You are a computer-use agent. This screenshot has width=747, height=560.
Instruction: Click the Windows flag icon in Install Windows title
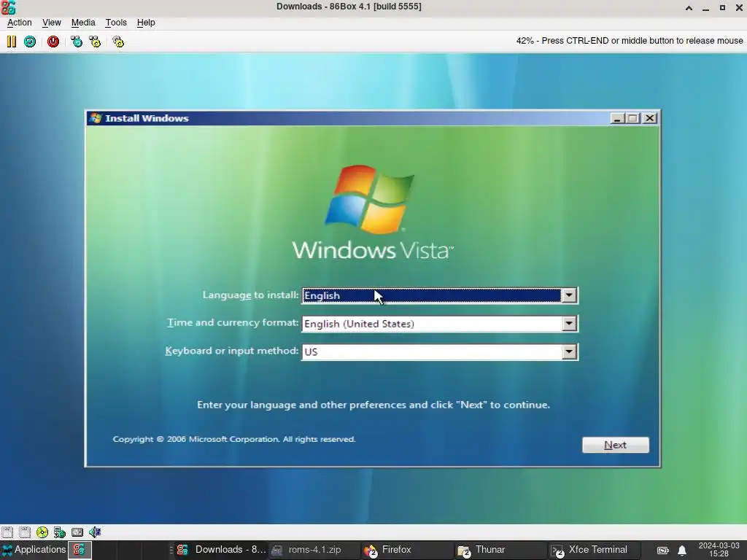point(96,118)
